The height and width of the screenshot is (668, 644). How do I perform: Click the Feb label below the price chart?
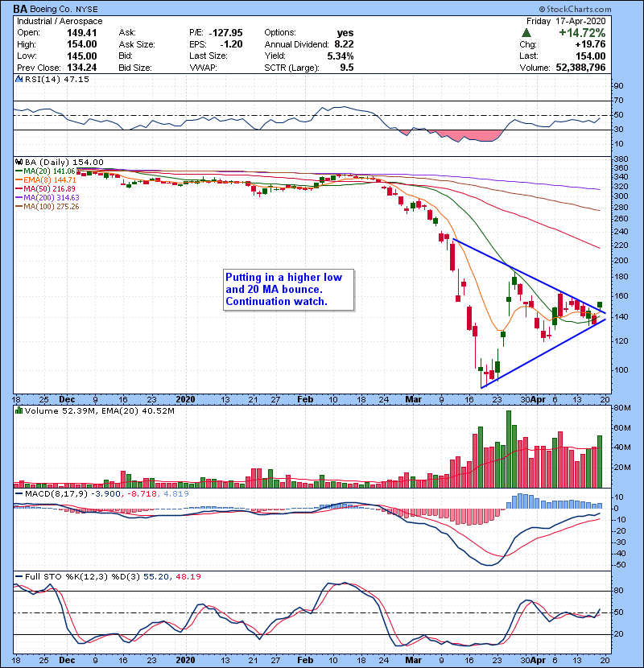[305, 399]
